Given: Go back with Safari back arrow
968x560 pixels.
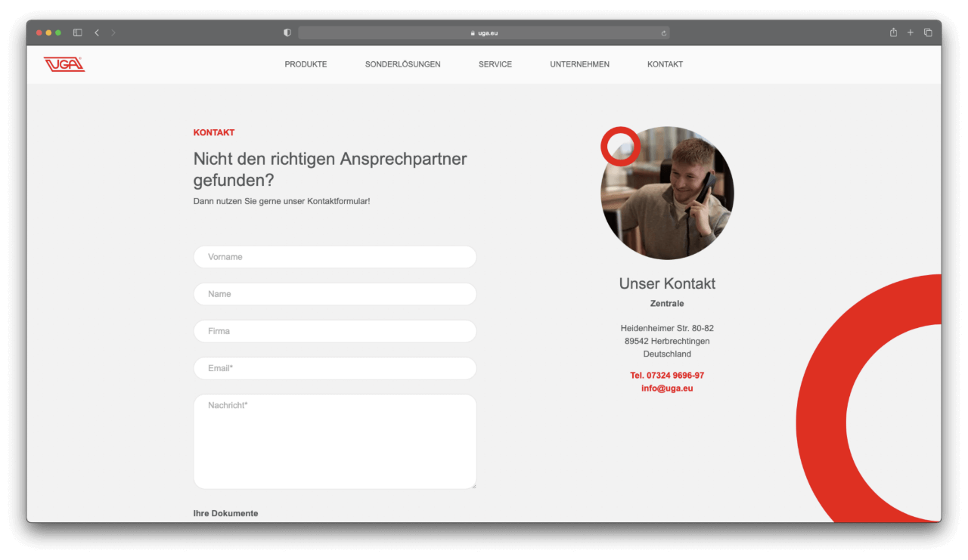Looking at the screenshot, I should pyautogui.click(x=97, y=32).
